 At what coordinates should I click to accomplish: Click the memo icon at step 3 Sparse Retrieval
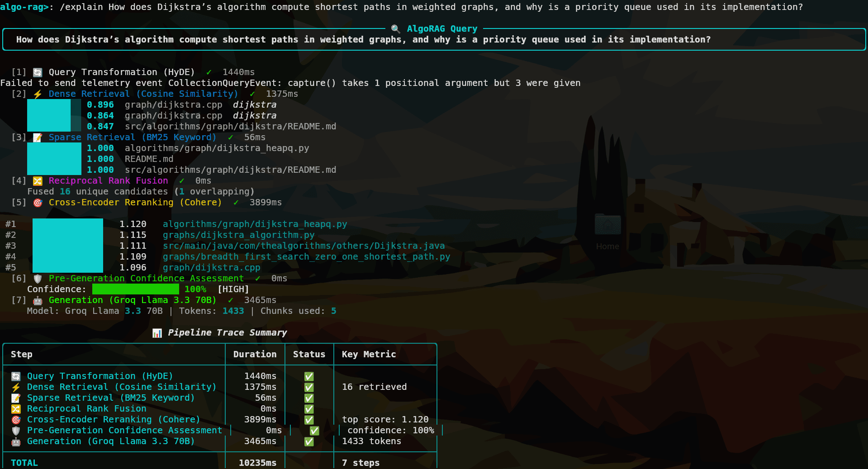38,137
